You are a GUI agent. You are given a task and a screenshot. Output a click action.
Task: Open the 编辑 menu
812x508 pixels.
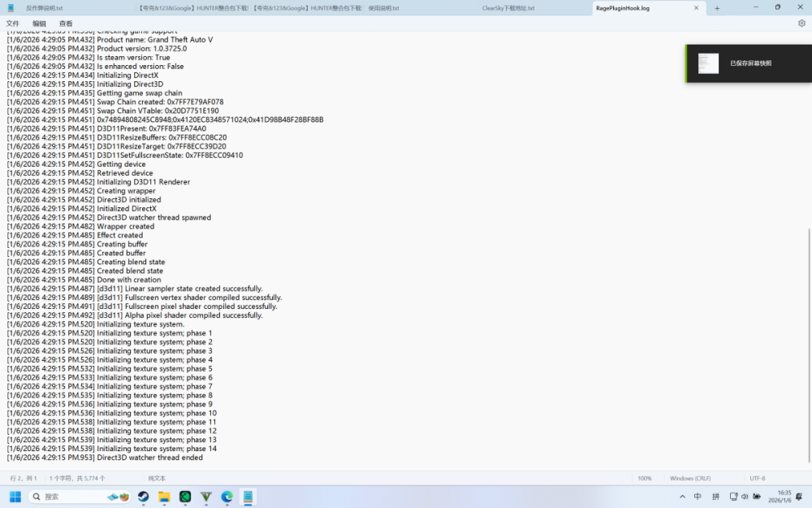point(38,24)
